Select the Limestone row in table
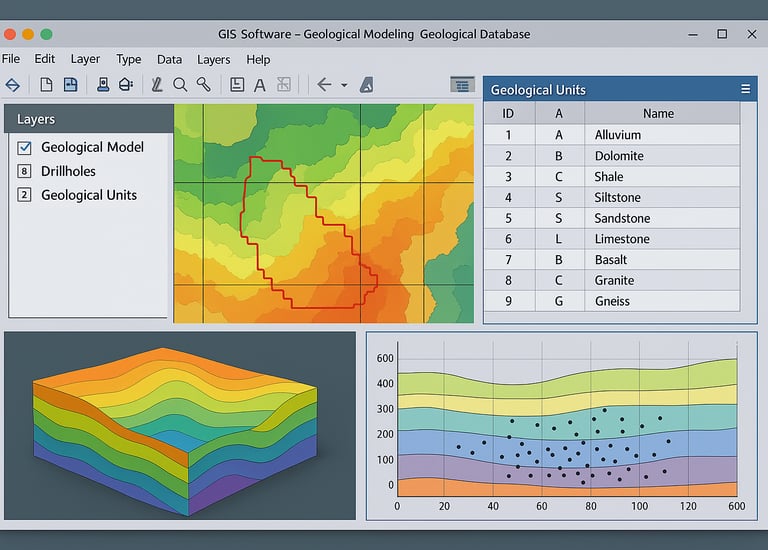Viewport: 768px width, 550px height. tap(622, 239)
